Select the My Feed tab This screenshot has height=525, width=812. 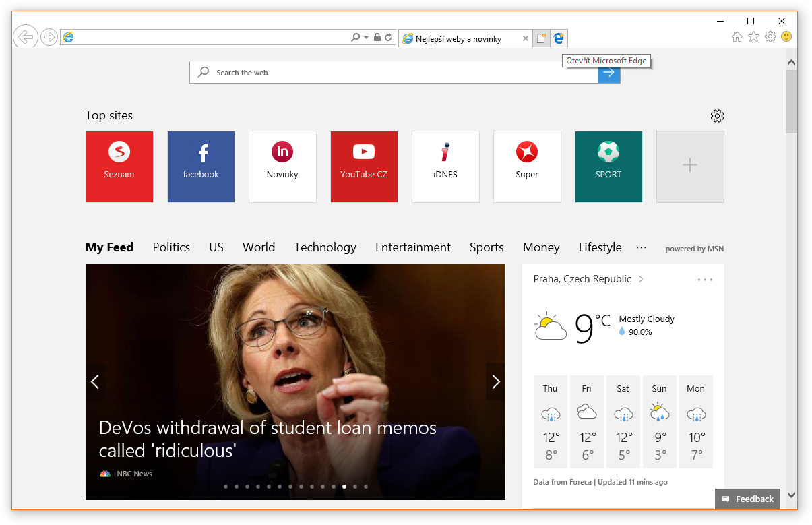(109, 247)
